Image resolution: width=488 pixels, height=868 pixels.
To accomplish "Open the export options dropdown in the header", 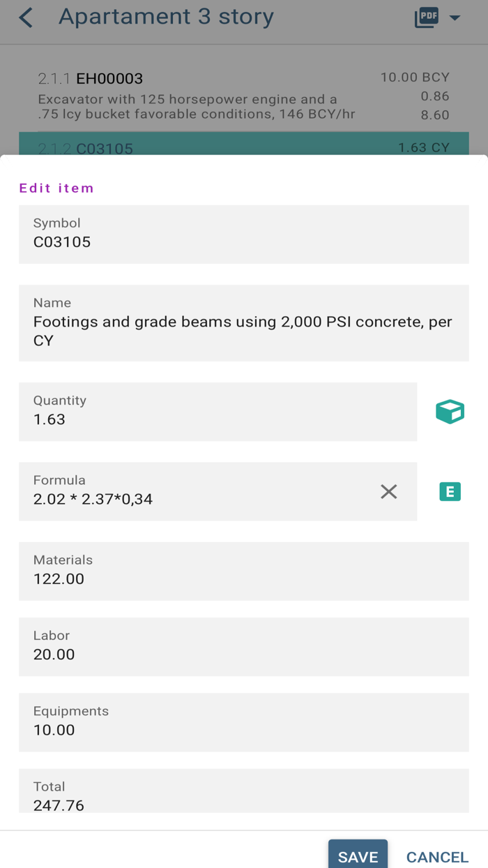I will click(456, 18).
